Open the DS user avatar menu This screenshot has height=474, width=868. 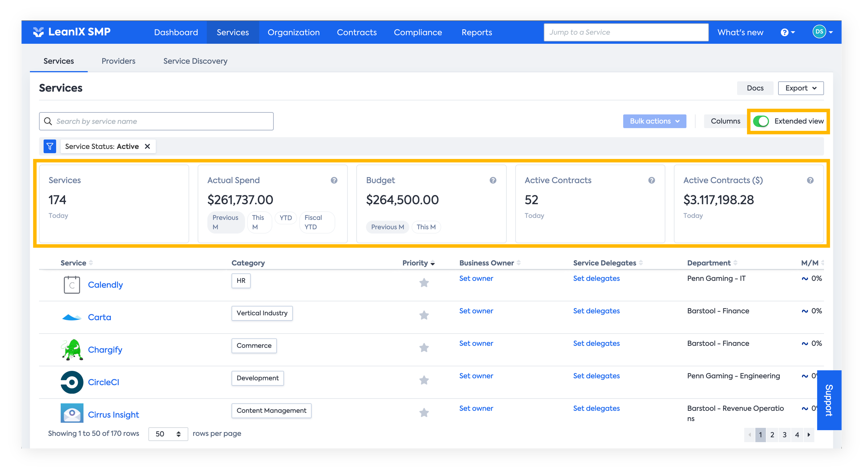823,32
